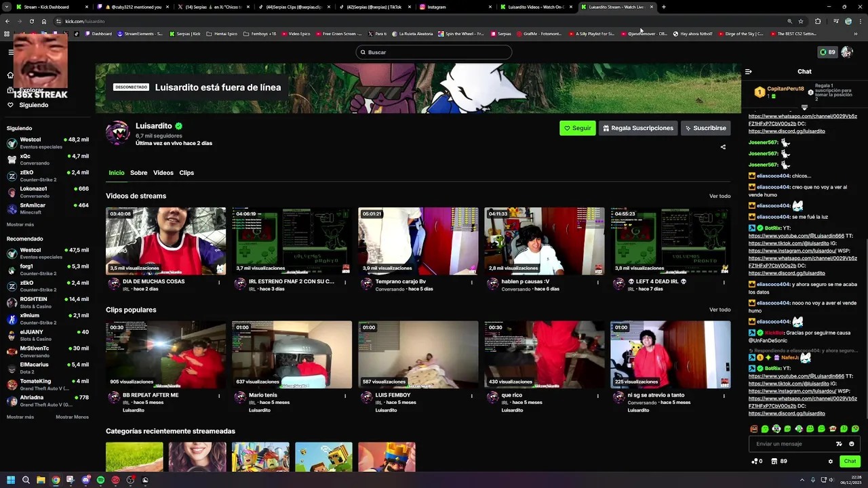Click the Siguiendo heart sidebar item
Viewport: 868px width, 488px height.
(28, 105)
